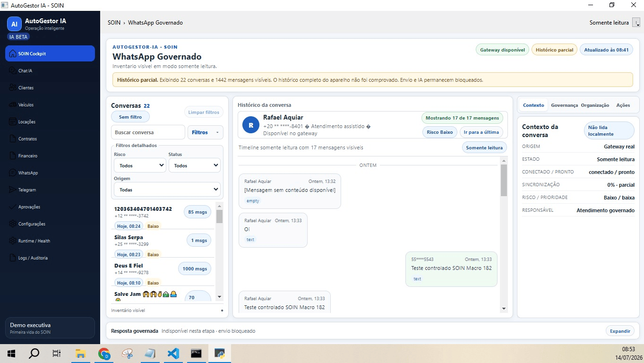Open Chrome from taskbar

[104, 353]
